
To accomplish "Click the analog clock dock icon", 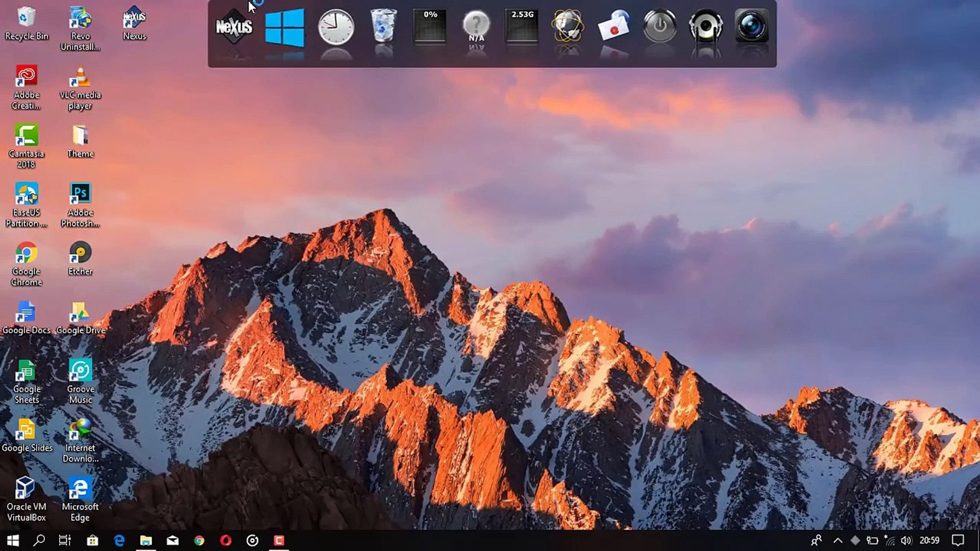I will pos(336,27).
